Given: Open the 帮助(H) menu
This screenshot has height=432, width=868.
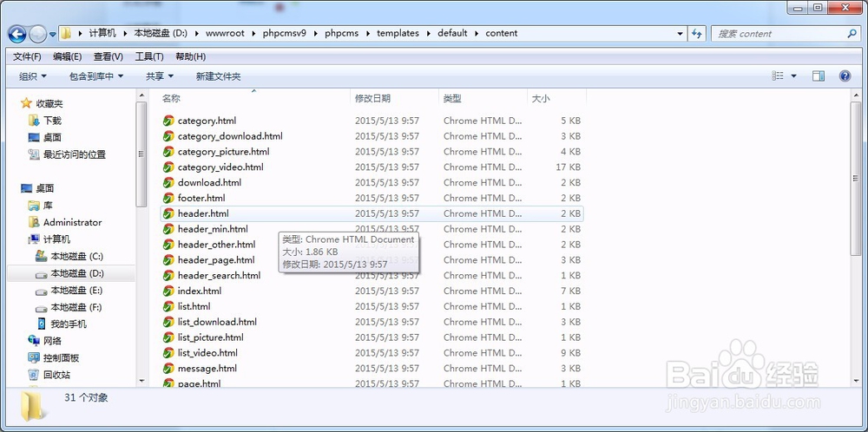Looking at the screenshot, I should point(190,56).
